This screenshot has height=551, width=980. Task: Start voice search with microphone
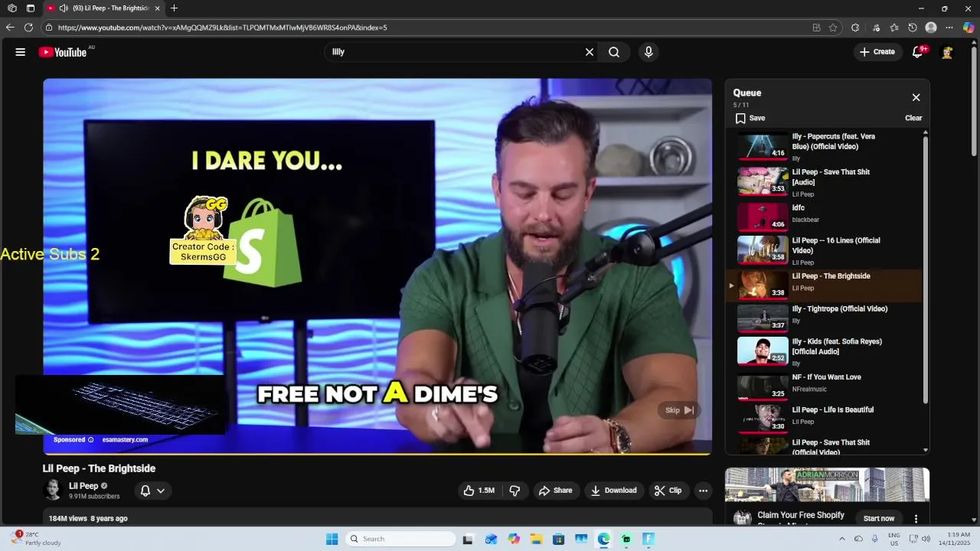pos(648,52)
